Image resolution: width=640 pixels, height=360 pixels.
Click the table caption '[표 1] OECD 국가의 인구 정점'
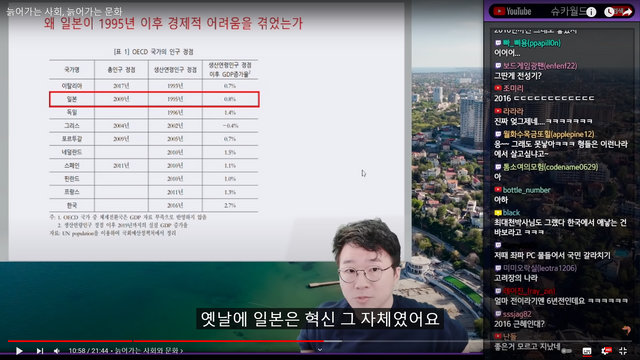pyautogui.click(x=153, y=51)
